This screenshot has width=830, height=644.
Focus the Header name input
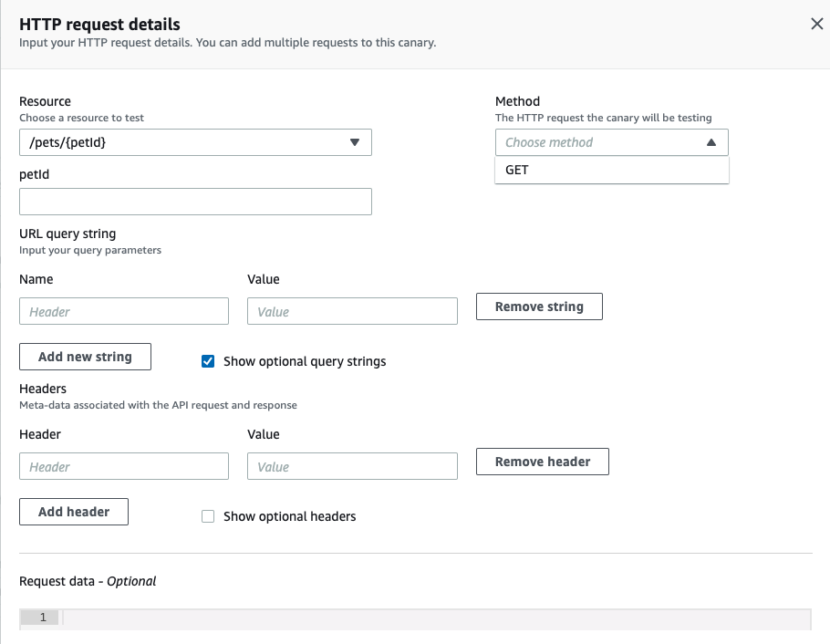pyautogui.click(x=124, y=466)
